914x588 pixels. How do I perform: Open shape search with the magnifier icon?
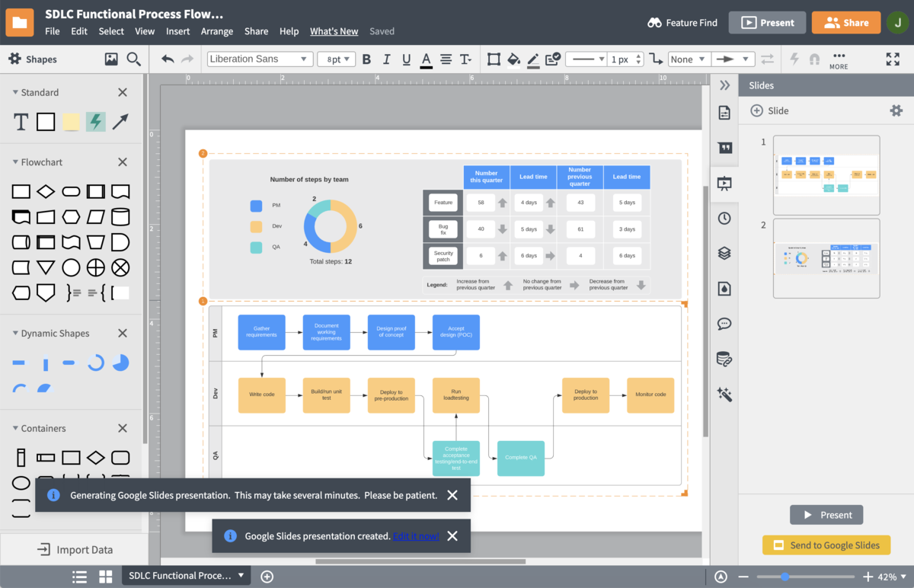pos(134,59)
